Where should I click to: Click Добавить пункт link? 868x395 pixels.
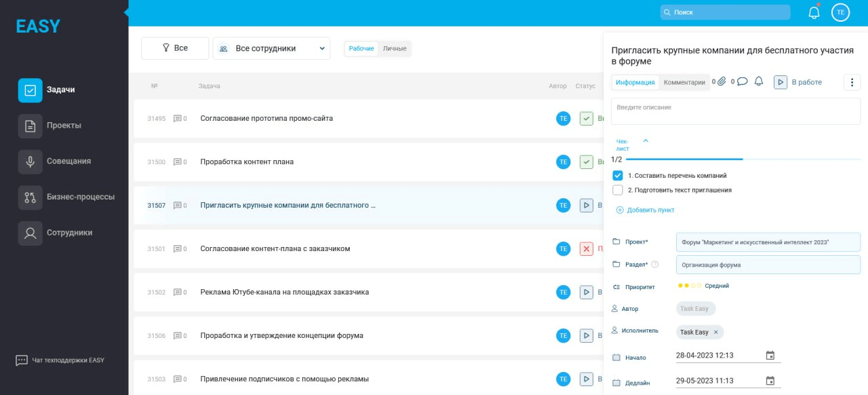coord(651,210)
